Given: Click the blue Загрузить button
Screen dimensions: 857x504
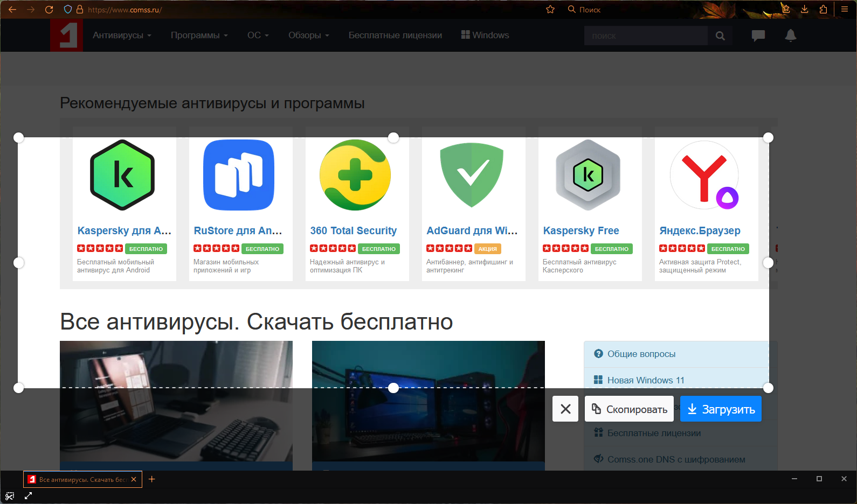Looking at the screenshot, I should pos(721,409).
